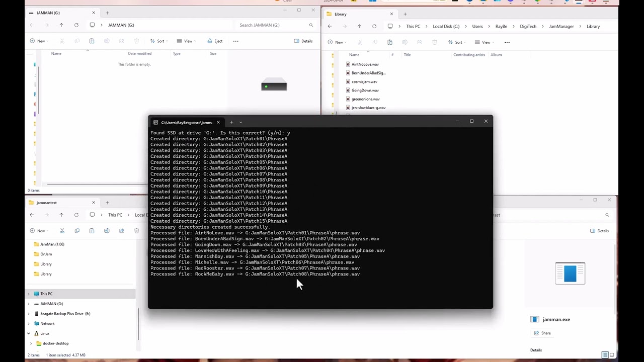This screenshot has height=362, width=644.
Task: Click the Local Disk (C:) breadcrumb in the Library window
Action: 446,26
